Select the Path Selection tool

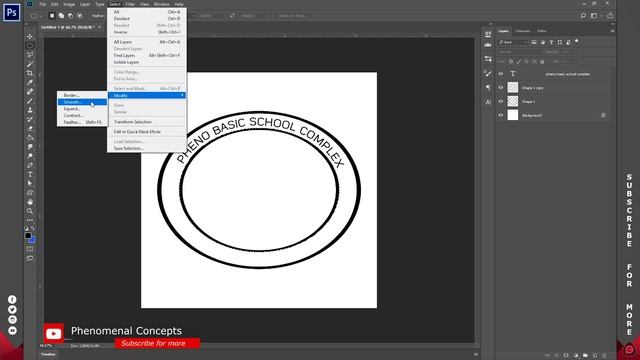[x=30, y=184]
